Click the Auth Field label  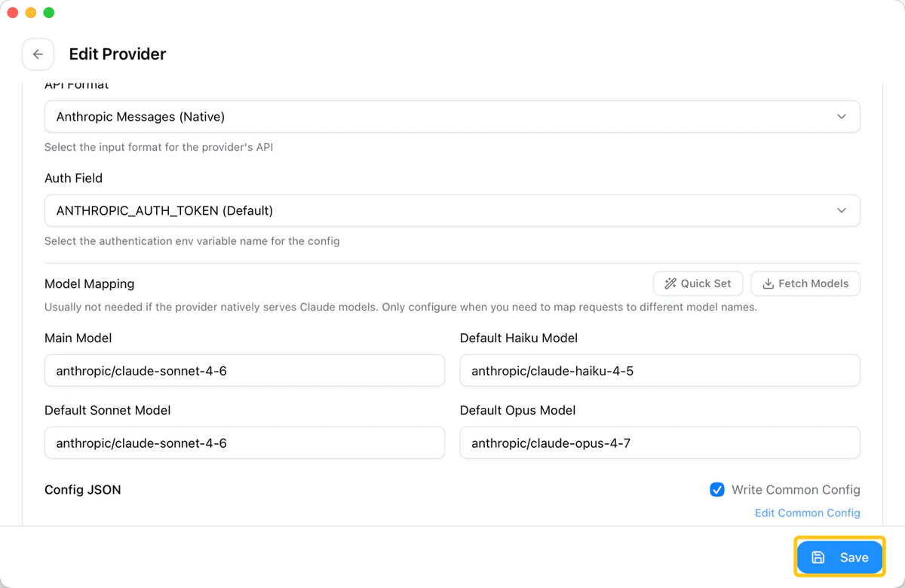point(73,179)
